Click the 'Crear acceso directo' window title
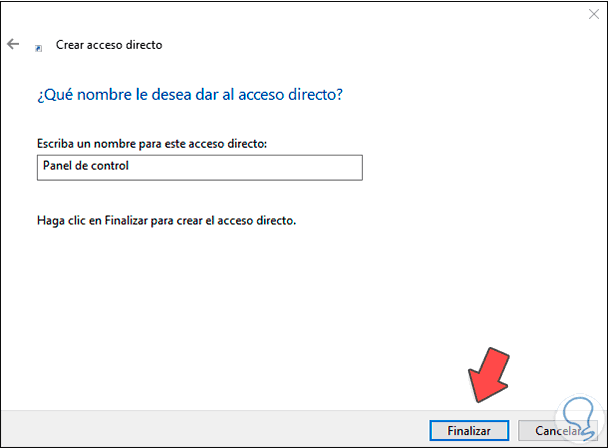Image resolution: width=608 pixels, height=448 pixels. coord(108,45)
